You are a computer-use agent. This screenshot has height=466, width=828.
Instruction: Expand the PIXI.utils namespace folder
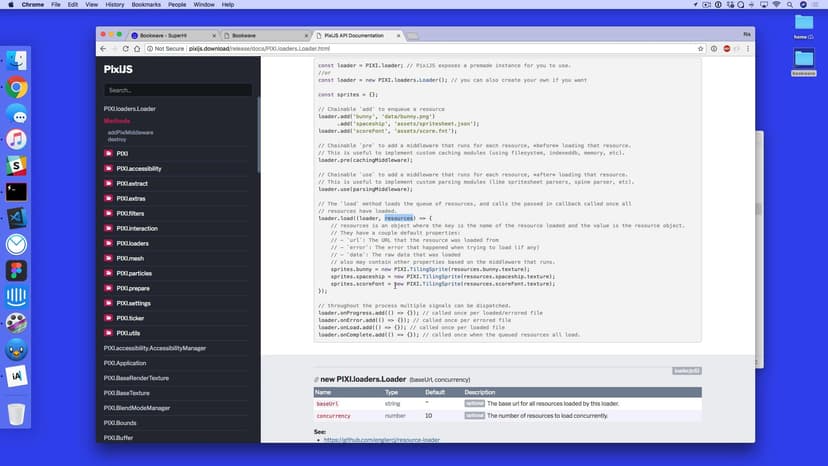[127, 333]
